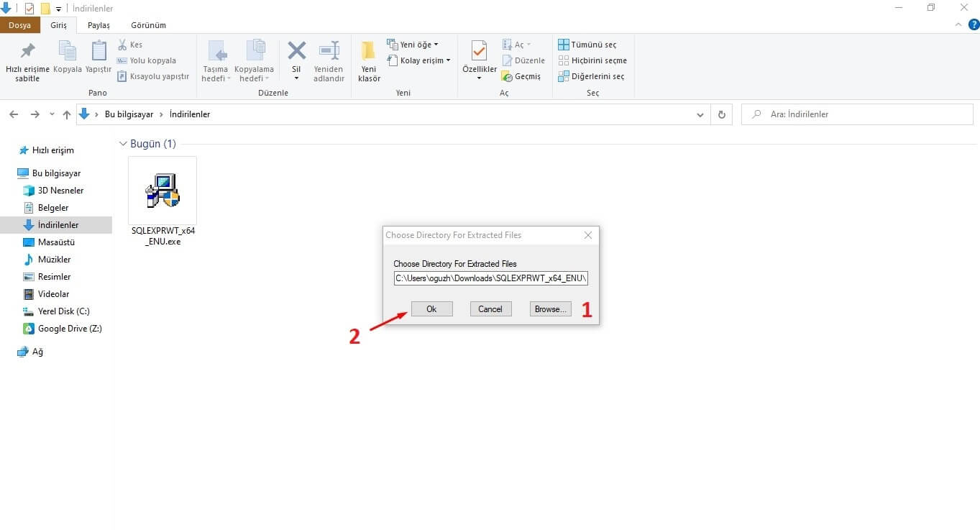Click the Forward navigation arrow
The height and width of the screenshot is (530, 980).
[35, 114]
